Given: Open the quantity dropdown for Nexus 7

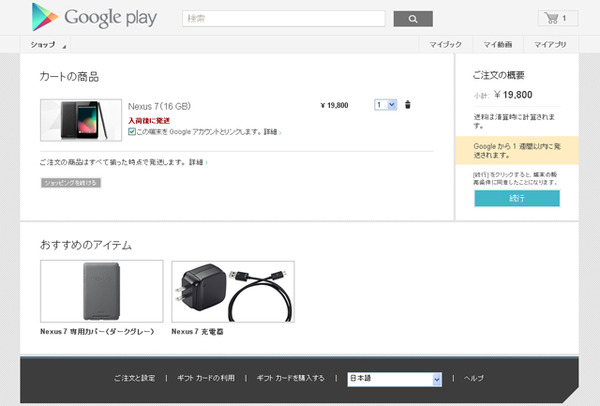Looking at the screenshot, I should click(385, 104).
